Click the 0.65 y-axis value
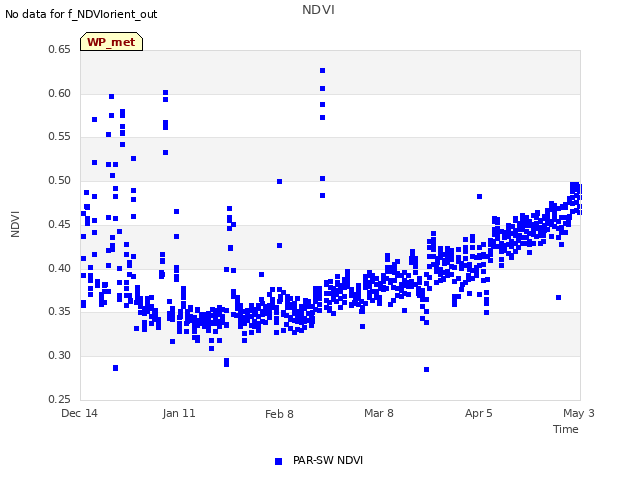This screenshot has width=640, height=480. point(59,49)
